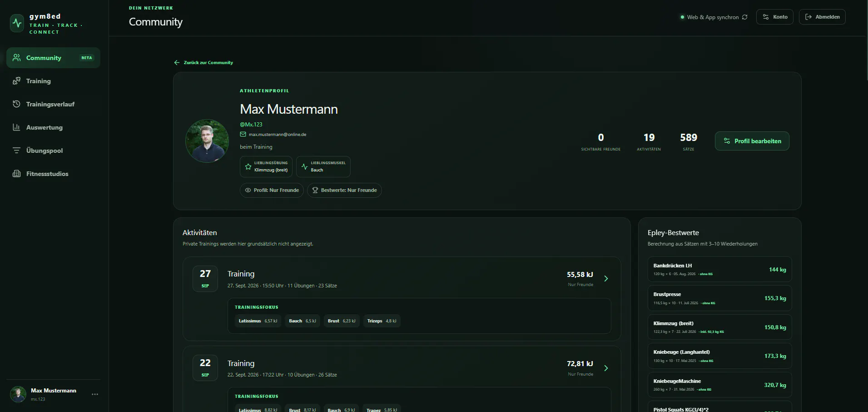Open the Bankdrücken LH best value card

pos(719,269)
